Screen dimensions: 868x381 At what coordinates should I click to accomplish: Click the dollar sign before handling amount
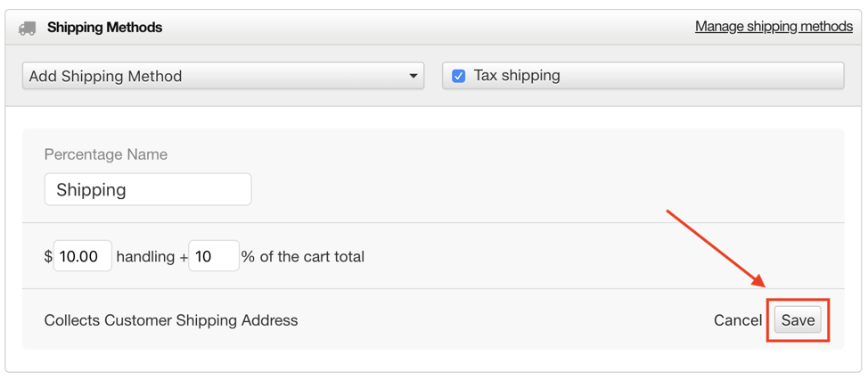tap(48, 257)
